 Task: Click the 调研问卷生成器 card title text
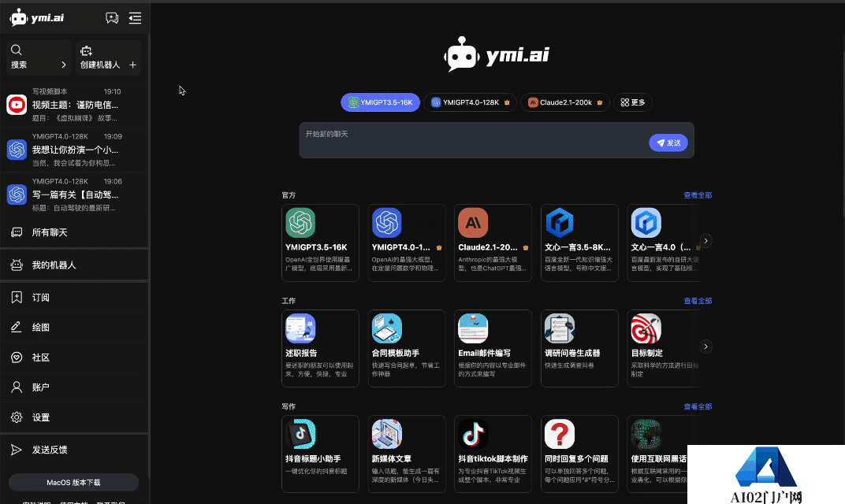click(572, 354)
